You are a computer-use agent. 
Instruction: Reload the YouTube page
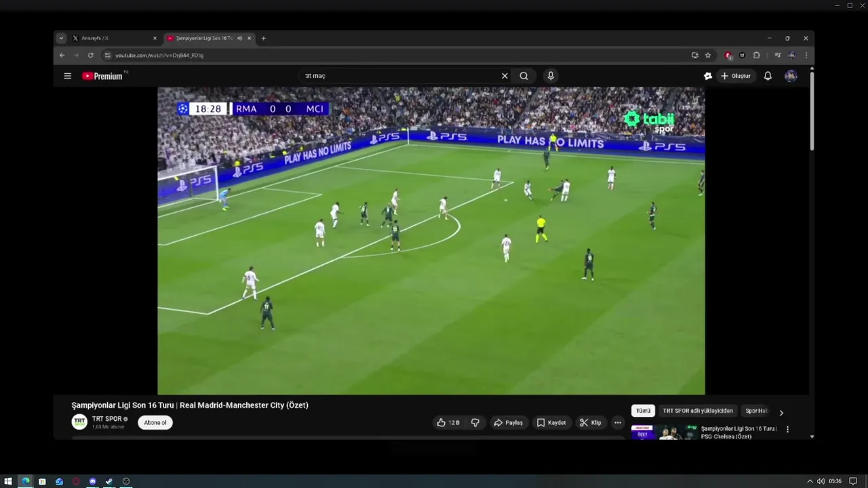[90, 55]
